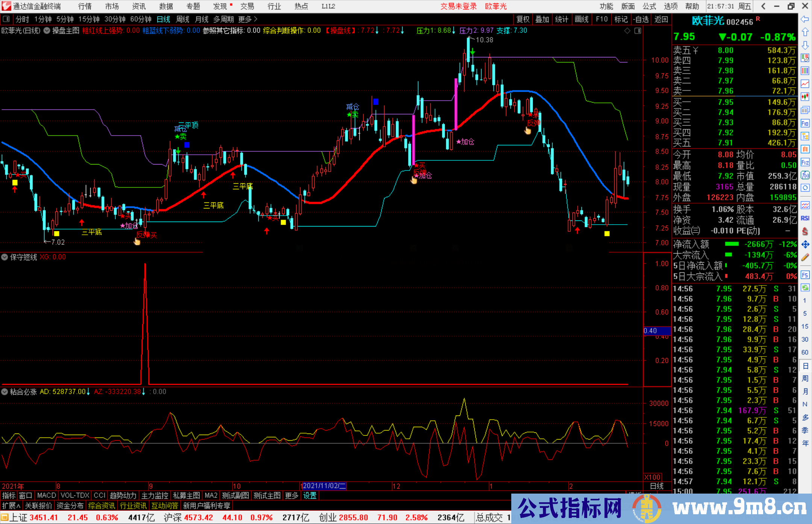Click the 2021/11/02 date marker on timeline
812x524 pixels.
pos(324,486)
